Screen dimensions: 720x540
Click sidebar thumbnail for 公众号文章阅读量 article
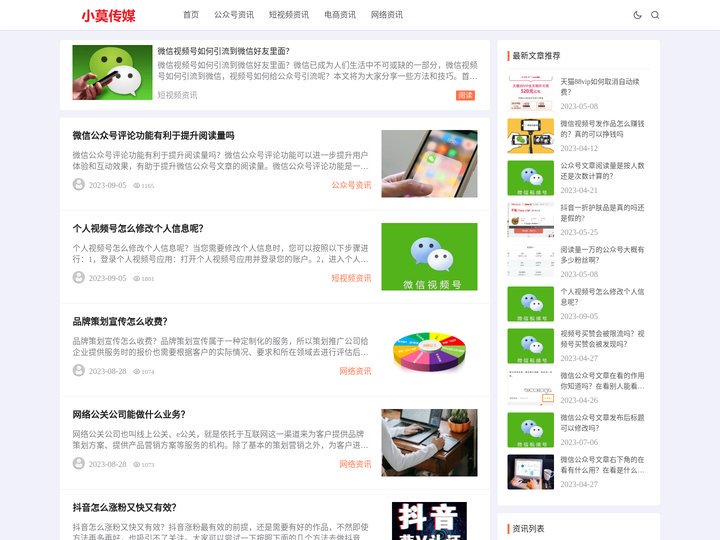click(530, 178)
